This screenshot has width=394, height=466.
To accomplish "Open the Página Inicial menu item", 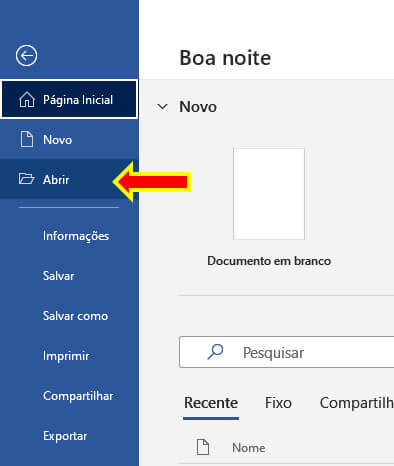I will tap(69, 99).
